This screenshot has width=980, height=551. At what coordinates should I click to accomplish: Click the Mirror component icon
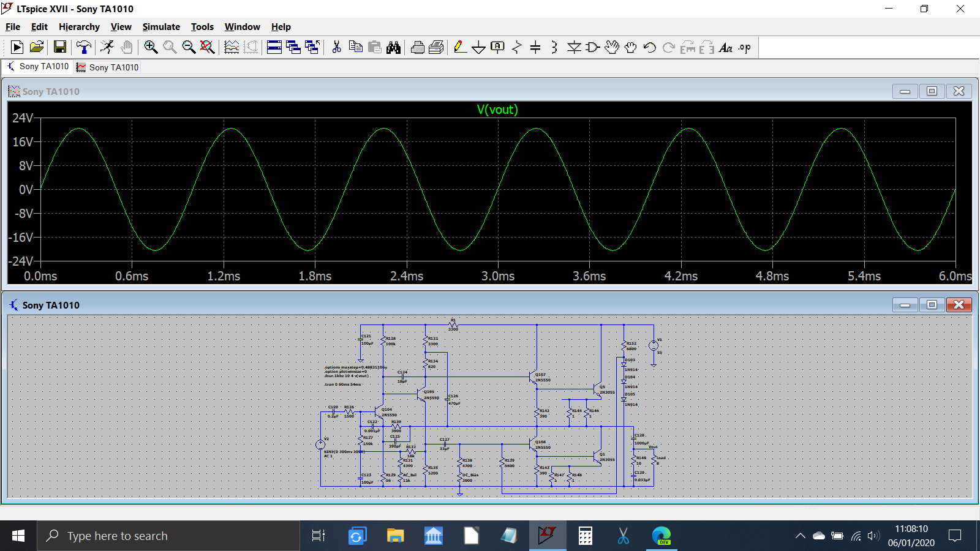707,47
